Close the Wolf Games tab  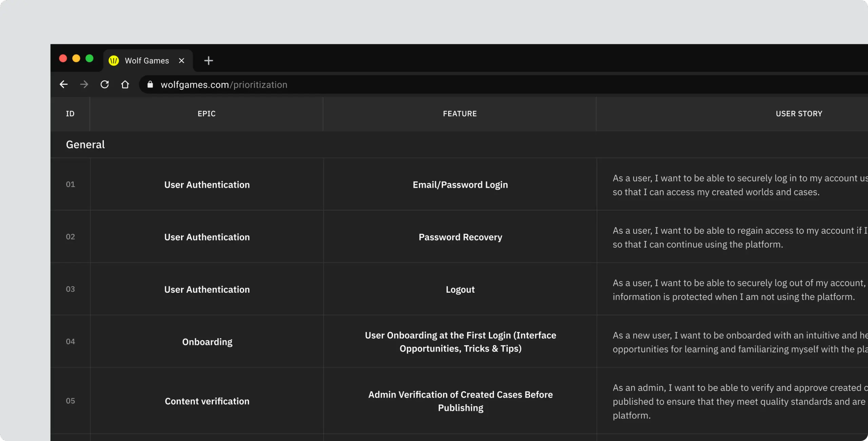point(182,61)
